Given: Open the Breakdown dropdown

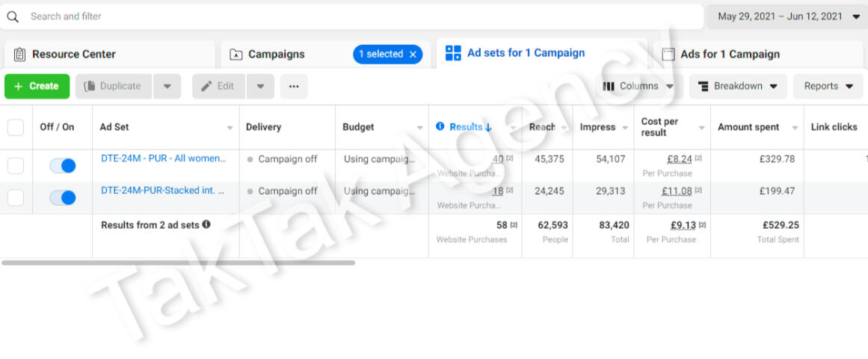Looking at the screenshot, I should [737, 87].
